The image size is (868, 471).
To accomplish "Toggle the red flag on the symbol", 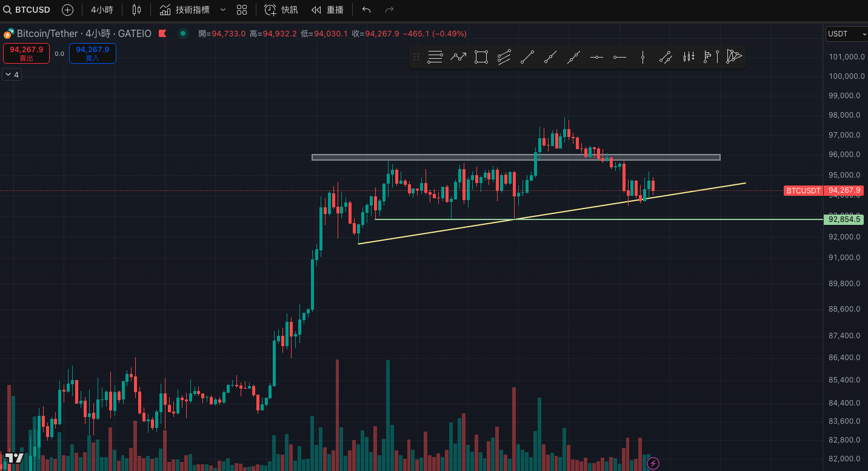I will 162,33.
